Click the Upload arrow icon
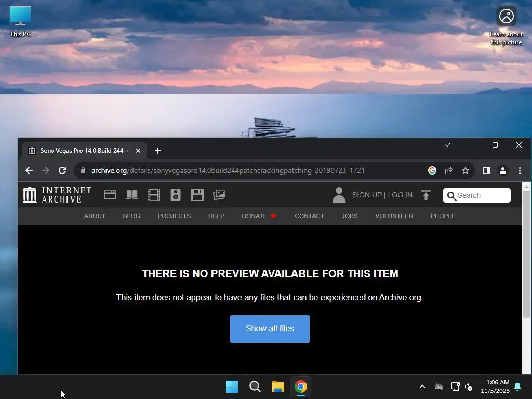 (426, 195)
